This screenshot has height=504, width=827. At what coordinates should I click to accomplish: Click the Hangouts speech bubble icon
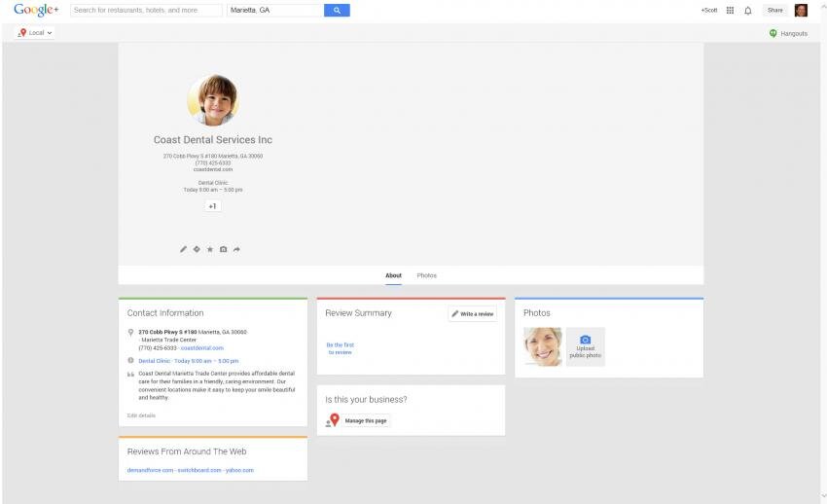pos(773,33)
